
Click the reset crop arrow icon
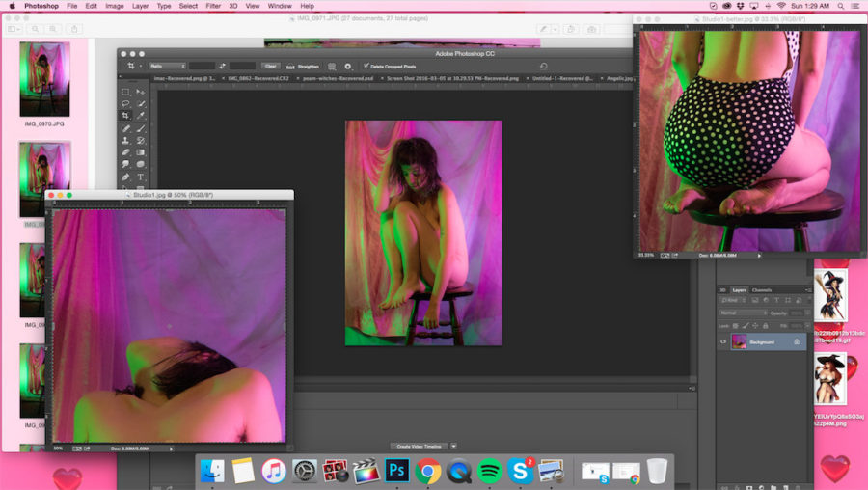point(543,67)
